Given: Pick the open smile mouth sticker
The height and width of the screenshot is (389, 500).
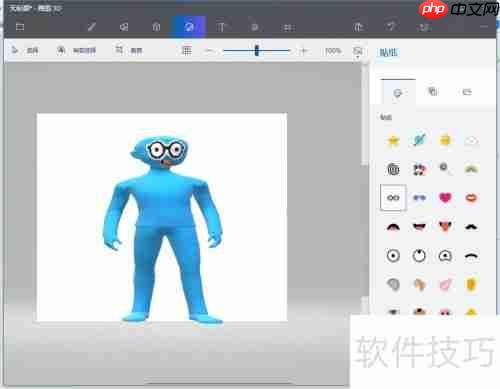Looking at the screenshot, I should point(419,227).
